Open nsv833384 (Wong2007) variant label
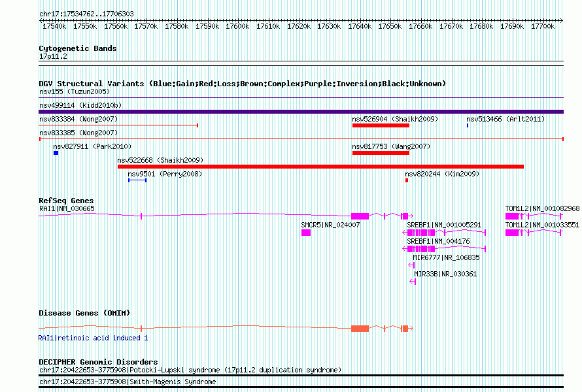 [78, 119]
